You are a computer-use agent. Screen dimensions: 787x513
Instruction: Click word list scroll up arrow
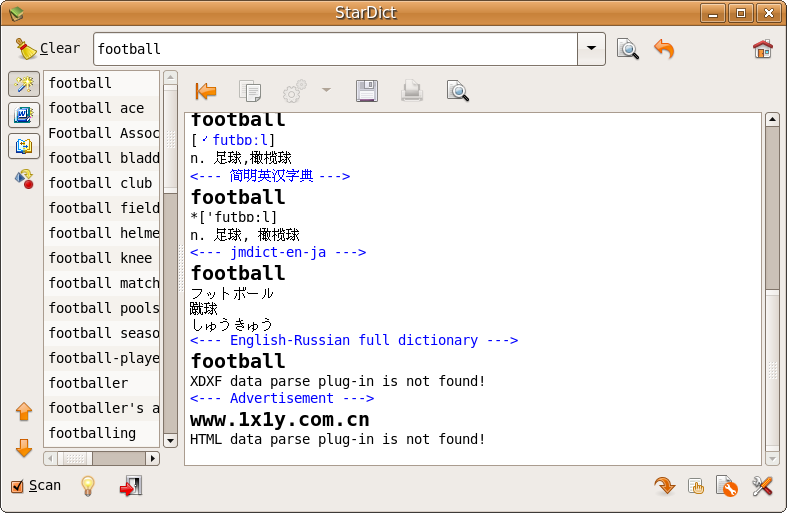click(171, 78)
